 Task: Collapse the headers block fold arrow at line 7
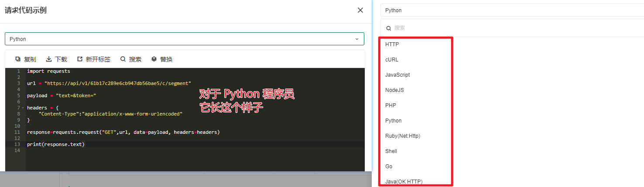point(23,108)
